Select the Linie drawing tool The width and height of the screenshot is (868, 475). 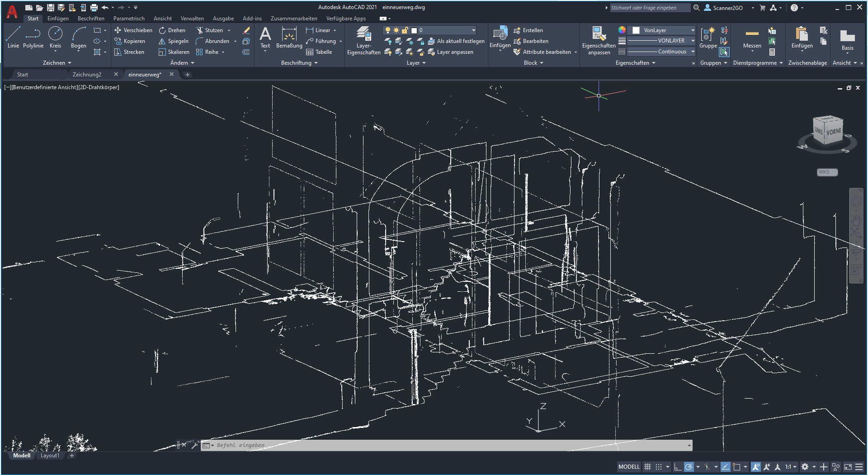click(x=13, y=37)
